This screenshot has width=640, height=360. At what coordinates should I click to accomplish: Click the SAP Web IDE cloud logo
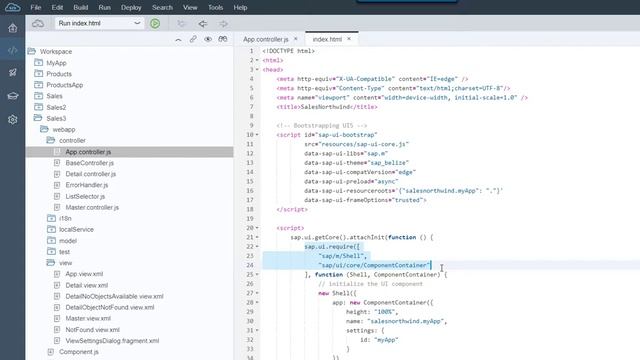click(x=13, y=7)
